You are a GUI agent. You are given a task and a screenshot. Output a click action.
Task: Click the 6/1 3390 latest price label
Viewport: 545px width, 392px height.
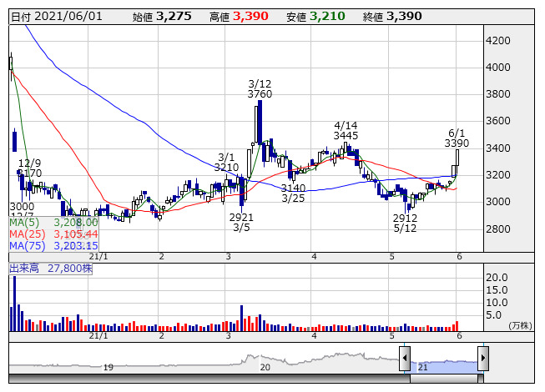pyautogui.click(x=457, y=138)
